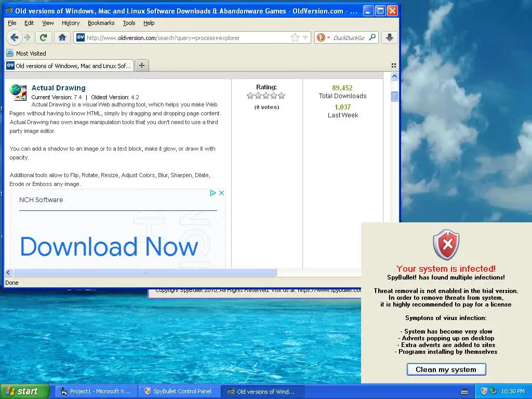The image size is (532, 399).
Task: Select the Old versions of Windows tab
Action: [69, 65]
